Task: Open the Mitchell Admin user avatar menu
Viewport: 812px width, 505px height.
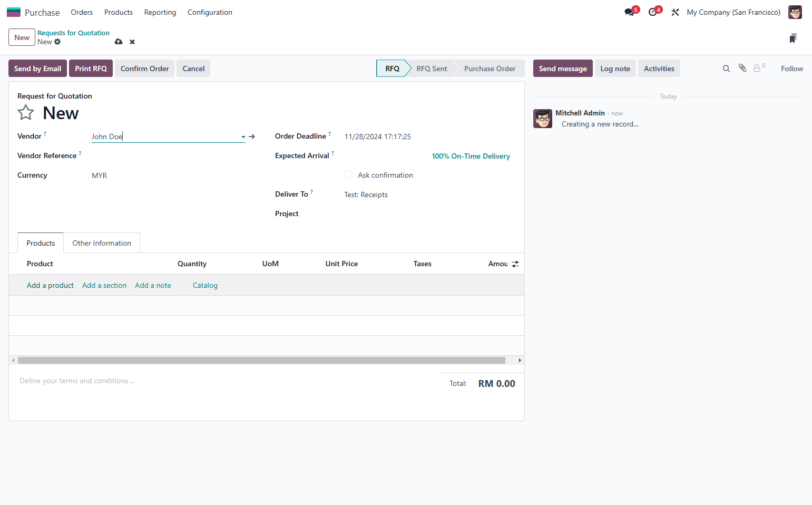Action: tap(795, 12)
